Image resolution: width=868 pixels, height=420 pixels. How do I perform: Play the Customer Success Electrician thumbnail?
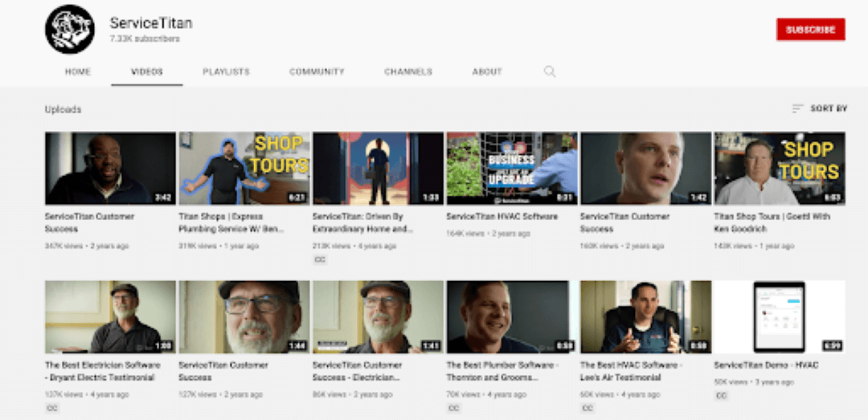[378, 316]
